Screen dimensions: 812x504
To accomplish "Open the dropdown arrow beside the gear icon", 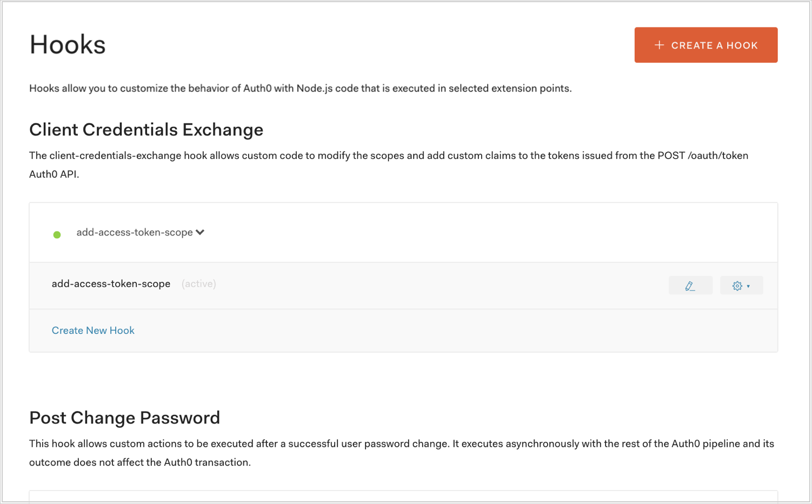I will point(748,286).
